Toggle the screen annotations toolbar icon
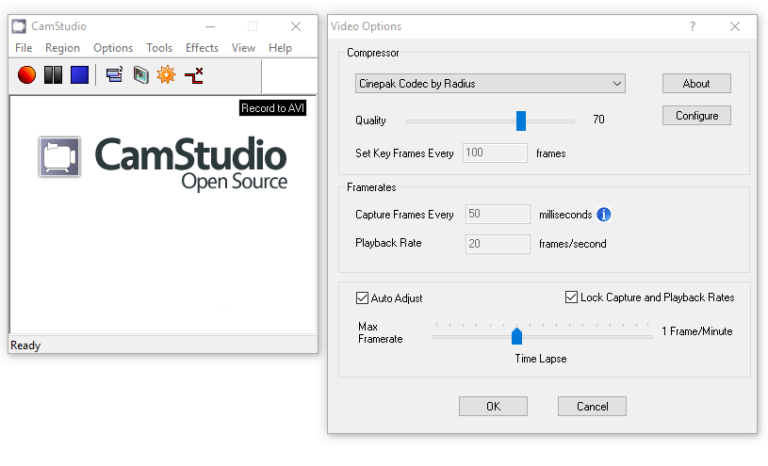This screenshot has width=768, height=466. [114, 75]
